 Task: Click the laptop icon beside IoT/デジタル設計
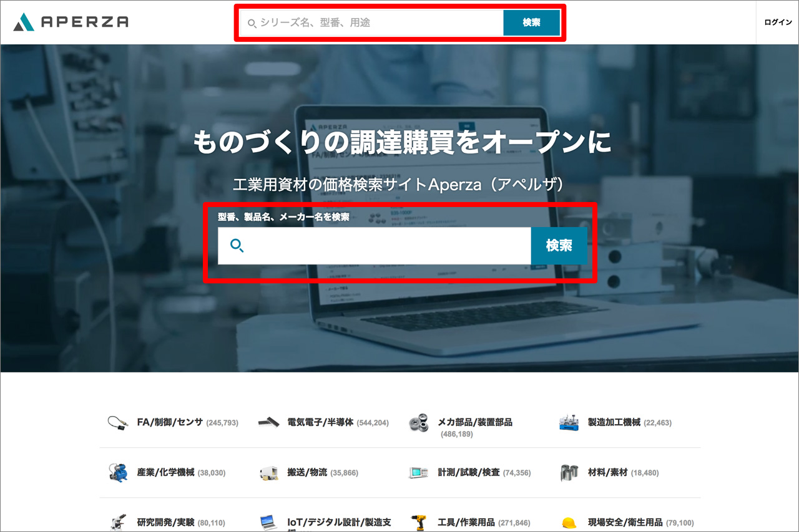(268, 523)
